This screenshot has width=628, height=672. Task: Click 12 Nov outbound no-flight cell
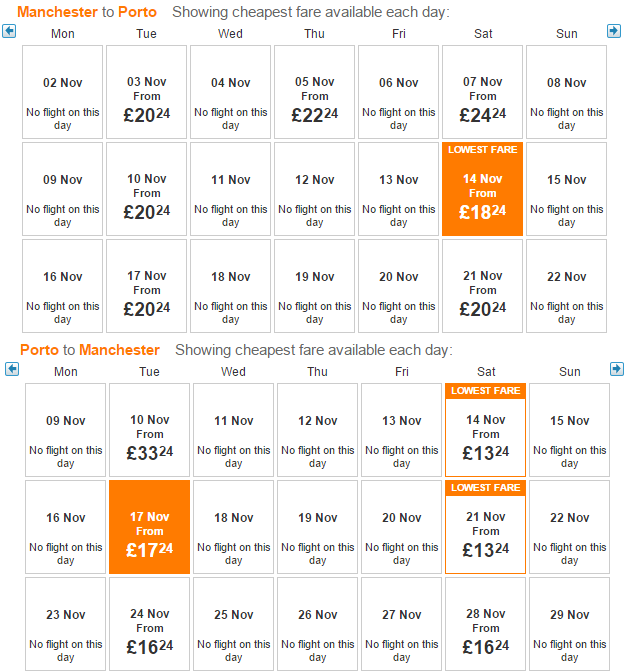point(315,189)
